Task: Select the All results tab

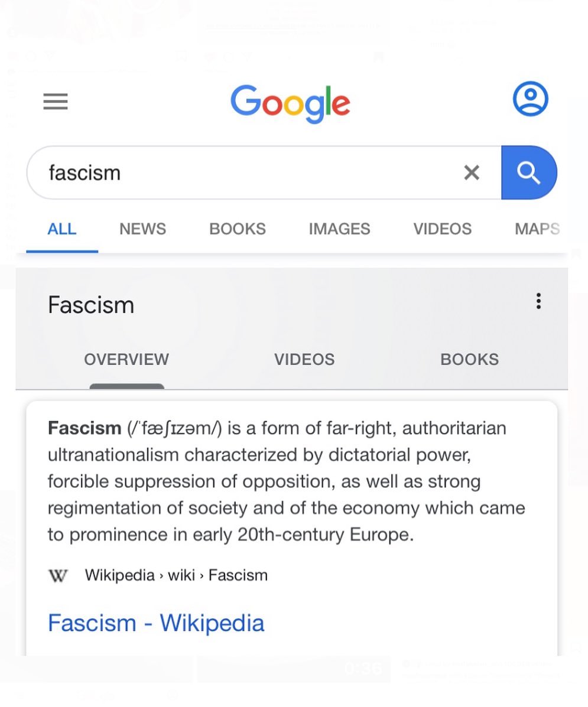Action: [x=62, y=229]
